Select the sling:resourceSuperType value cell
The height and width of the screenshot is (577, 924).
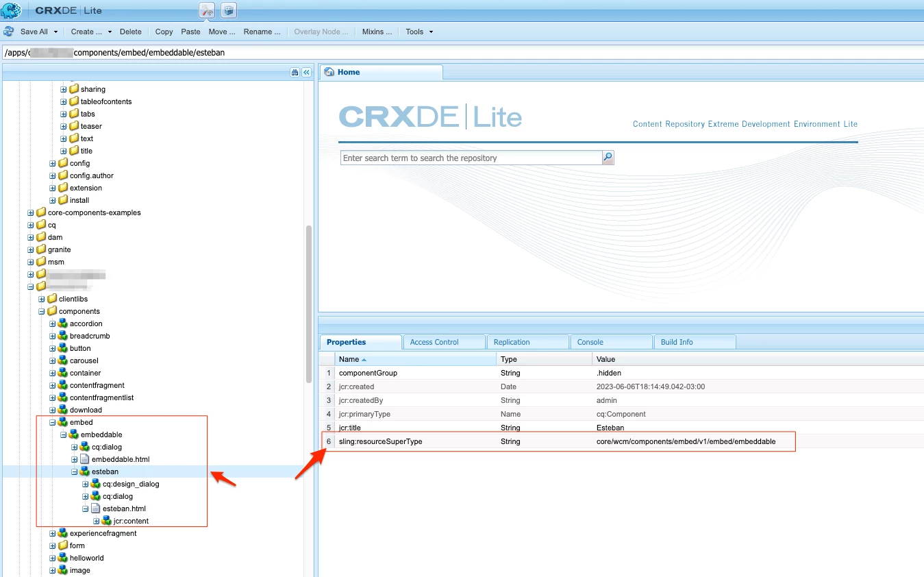point(757,441)
